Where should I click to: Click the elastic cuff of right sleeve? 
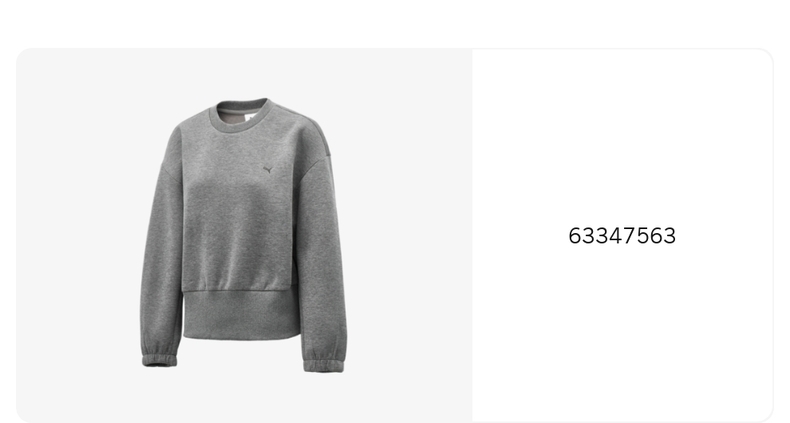324,366
